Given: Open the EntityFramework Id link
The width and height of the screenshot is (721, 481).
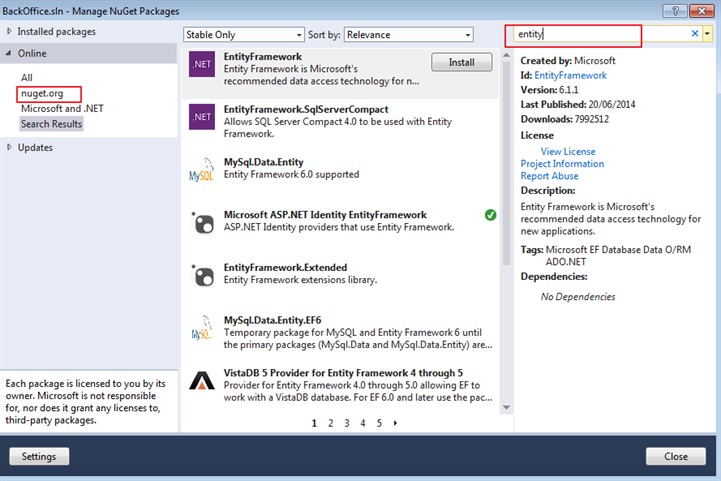Looking at the screenshot, I should click(x=571, y=75).
